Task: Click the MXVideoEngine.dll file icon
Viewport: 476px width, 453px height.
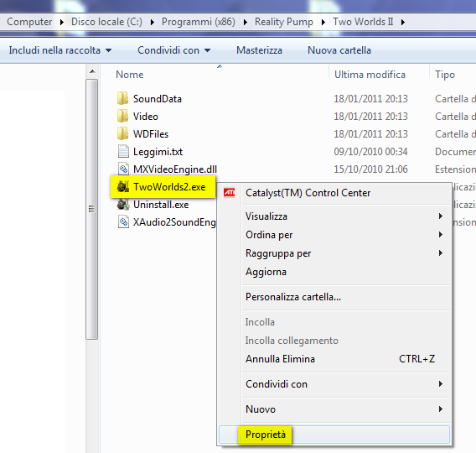Action: coord(123,169)
